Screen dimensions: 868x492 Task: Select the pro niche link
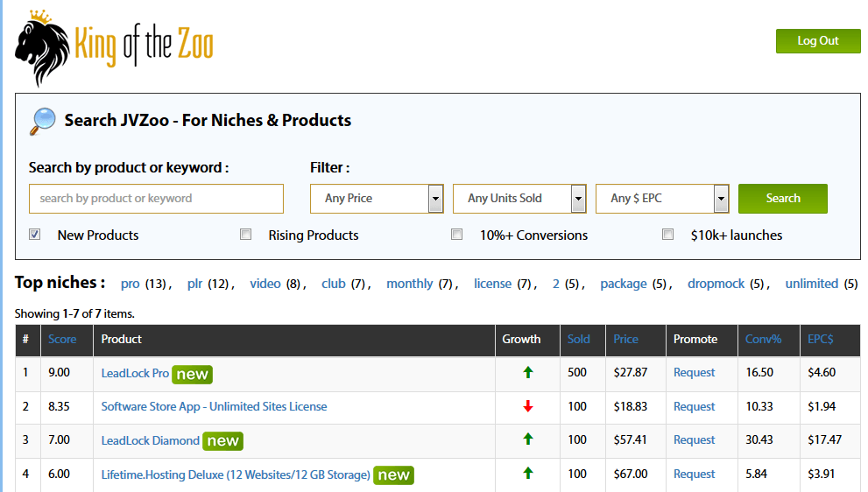[x=131, y=284]
